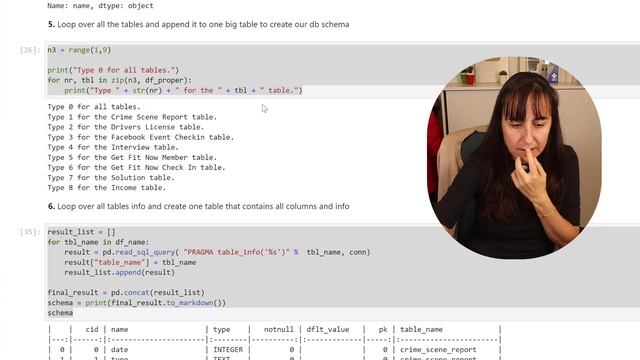Click output 'Type 2 for the Drivers License table.'
The height and width of the screenshot is (360, 640).
point(126,127)
